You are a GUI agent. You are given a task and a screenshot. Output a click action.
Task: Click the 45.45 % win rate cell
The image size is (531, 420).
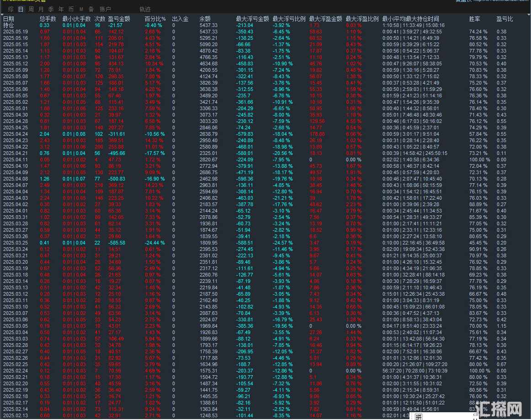[478, 243]
